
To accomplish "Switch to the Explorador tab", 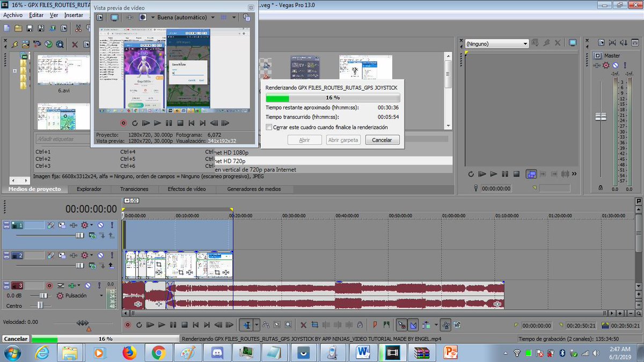I will click(89, 189).
